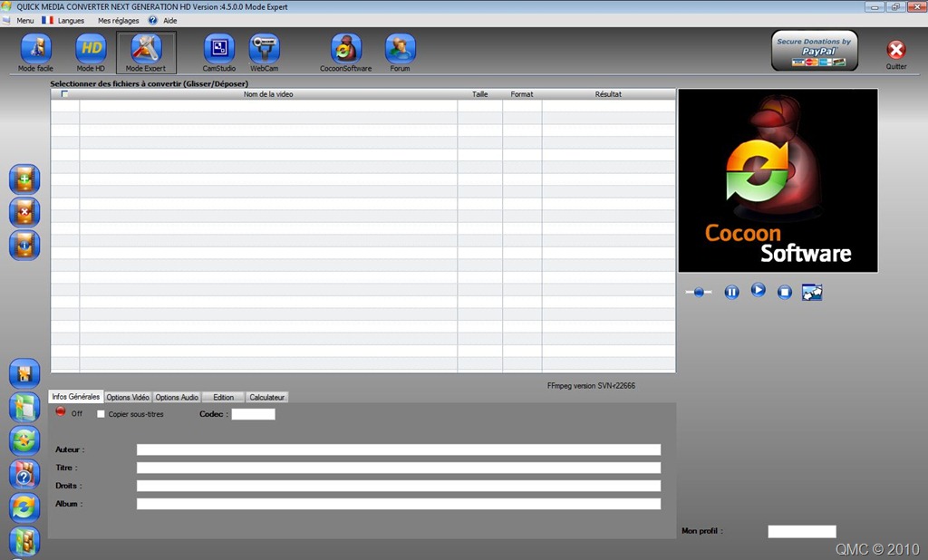928x560 pixels.
Task: Open the CocoonSoftware website icon
Action: point(345,53)
